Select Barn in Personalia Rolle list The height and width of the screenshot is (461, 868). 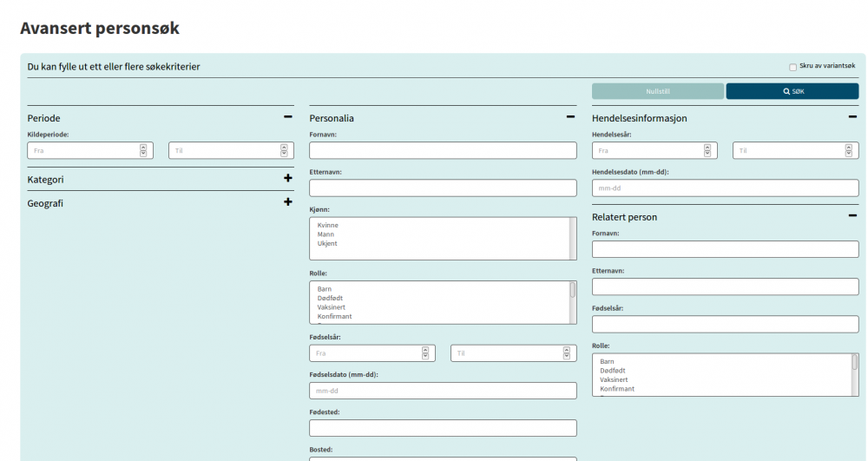pos(325,289)
